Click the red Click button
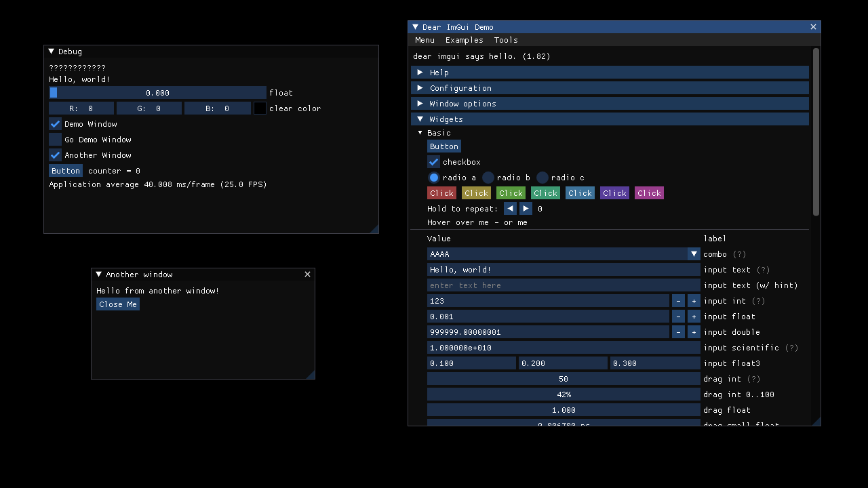Viewport: 868px width, 488px height. [441, 193]
